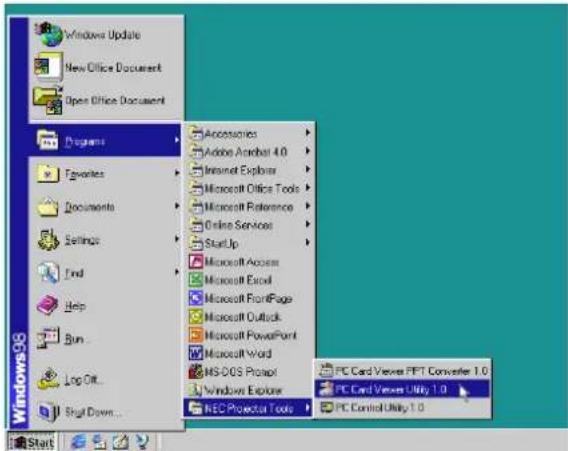
Task: Open Windows Update entry
Action: tap(105, 35)
